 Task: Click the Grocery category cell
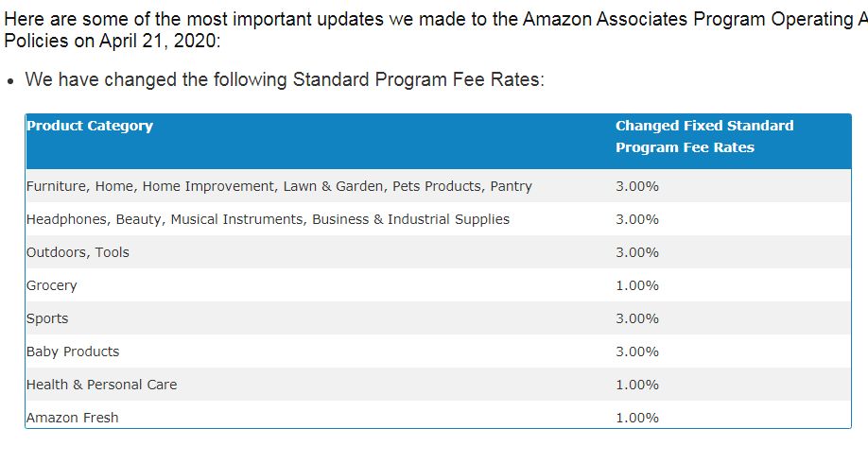tap(51, 286)
